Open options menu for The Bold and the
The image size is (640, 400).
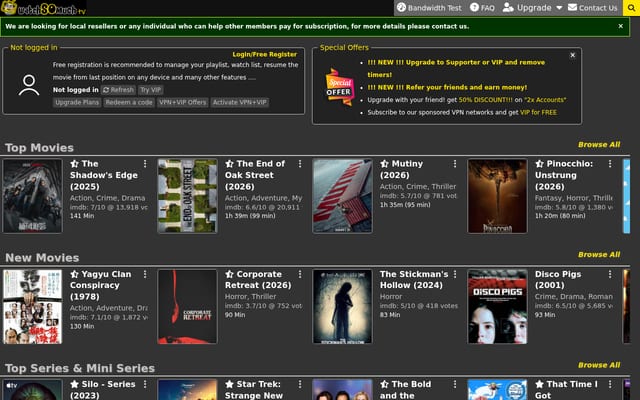click(455, 384)
